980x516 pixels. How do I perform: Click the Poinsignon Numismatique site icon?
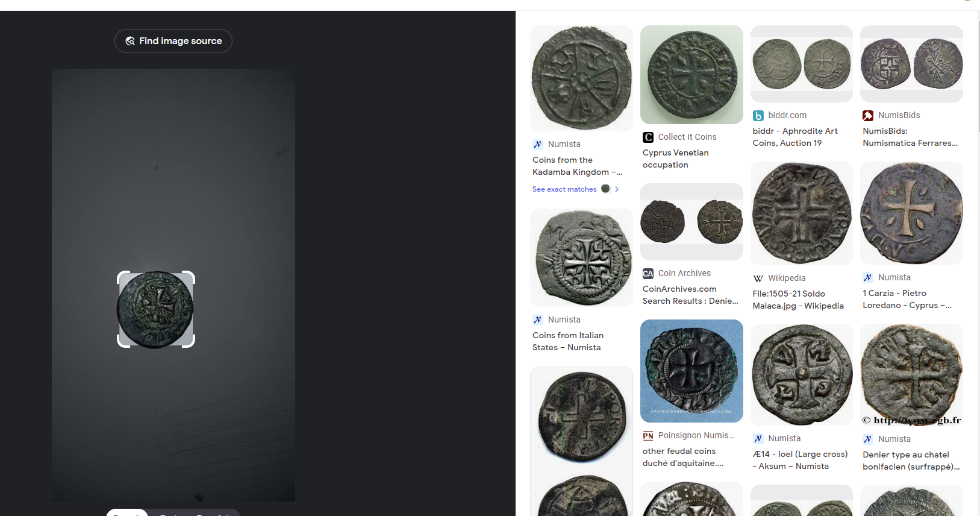(x=648, y=436)
